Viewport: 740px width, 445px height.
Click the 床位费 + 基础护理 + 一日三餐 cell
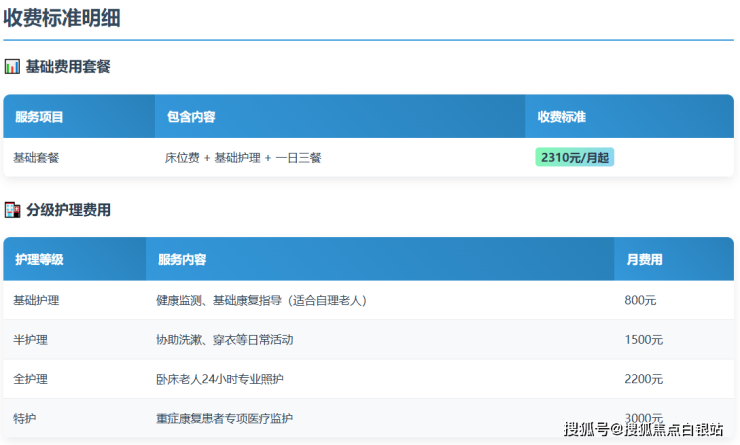pos(243,158)
